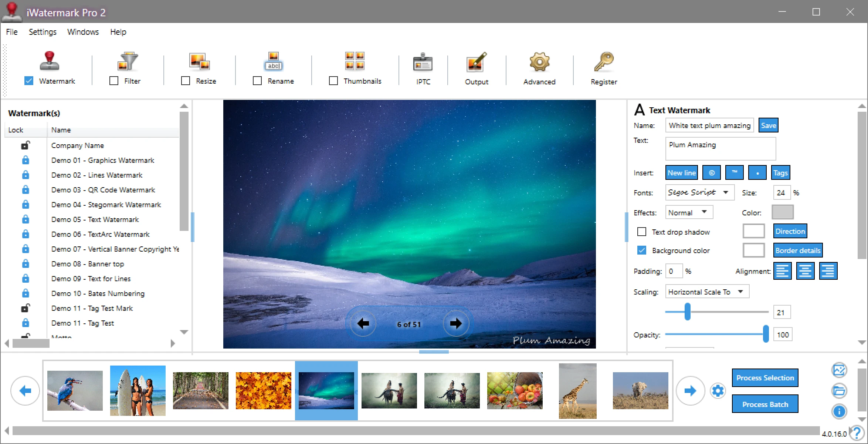Open the Register key icon
This screenshot has height=444, width=868.
pyautogui.click(x=604, y=62)
